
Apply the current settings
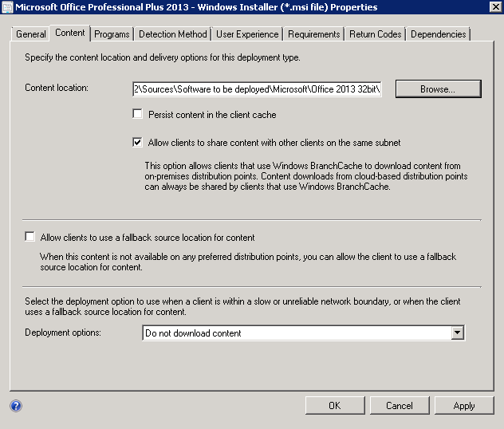(464, 406)
